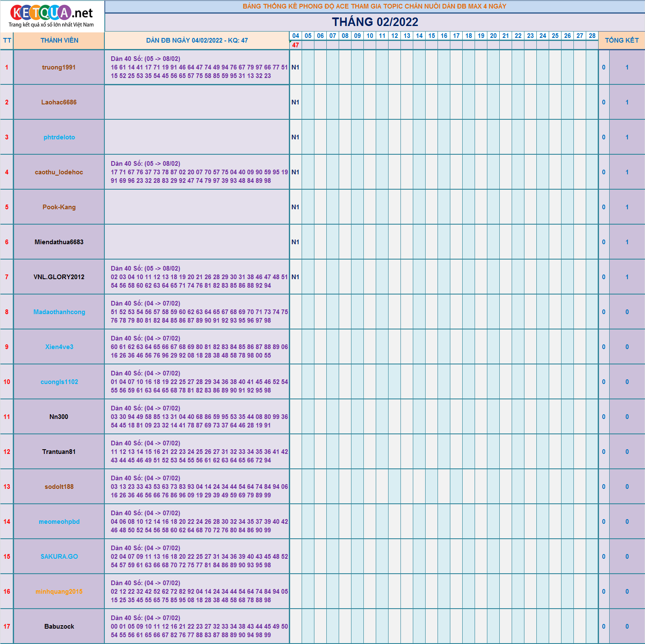Image resolution: width=645 pixels, height=644 pixels.
Task: Click the KETQUA.net logo
Action: [x=52, y=16]
